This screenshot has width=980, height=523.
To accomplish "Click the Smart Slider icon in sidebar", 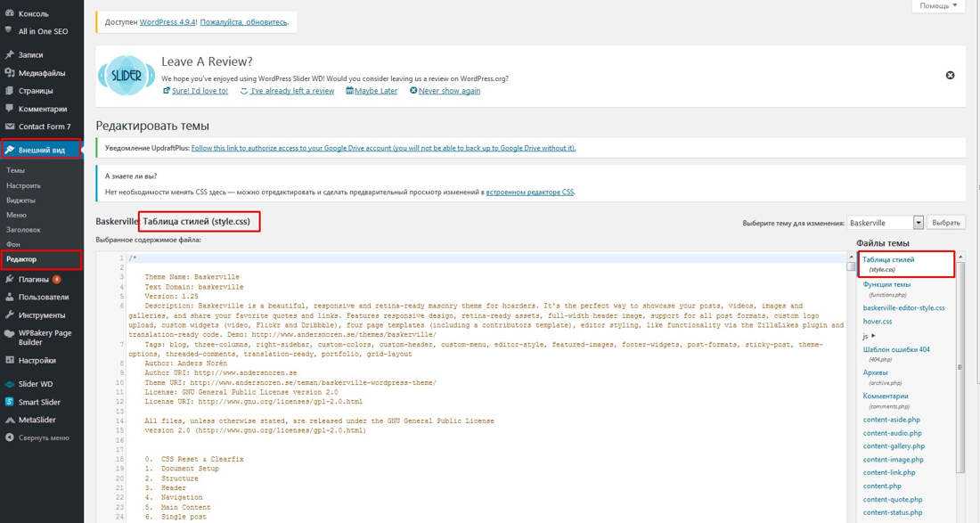I will click(9, 402).
